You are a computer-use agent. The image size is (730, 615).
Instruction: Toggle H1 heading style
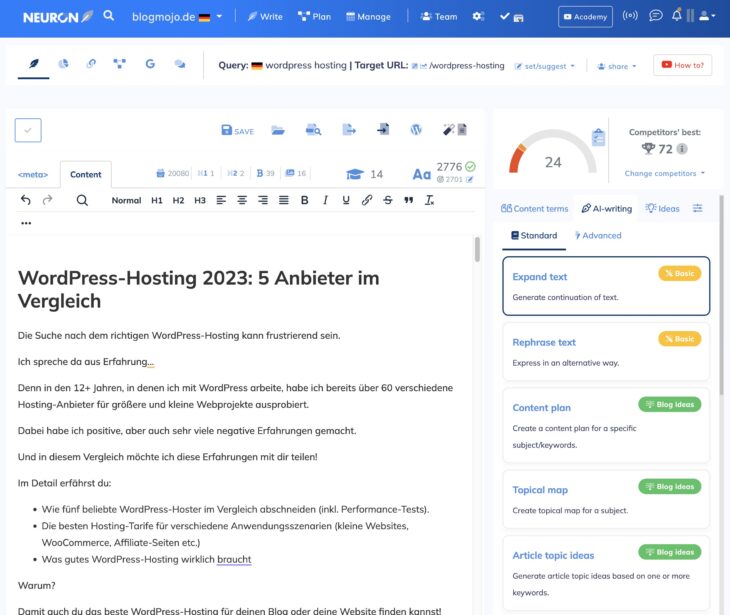(x=157, y=200)
